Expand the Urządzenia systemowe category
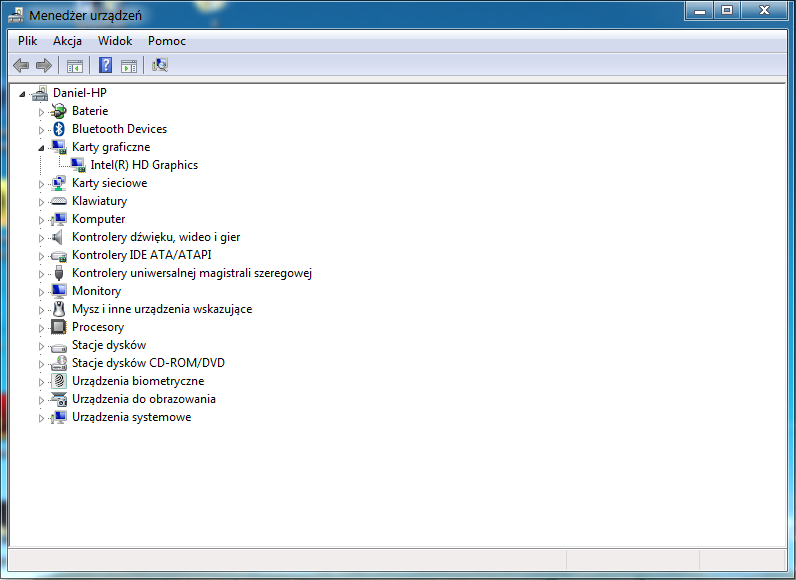 point(41,418)
